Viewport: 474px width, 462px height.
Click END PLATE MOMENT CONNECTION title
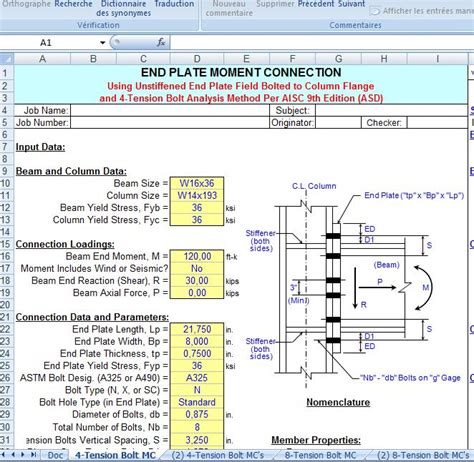click(x=241, y=72)
